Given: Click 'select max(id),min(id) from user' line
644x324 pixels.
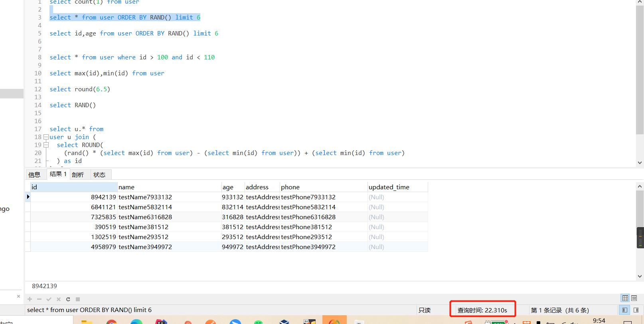Looking at the screenshot, I should [x=107, y=73].
